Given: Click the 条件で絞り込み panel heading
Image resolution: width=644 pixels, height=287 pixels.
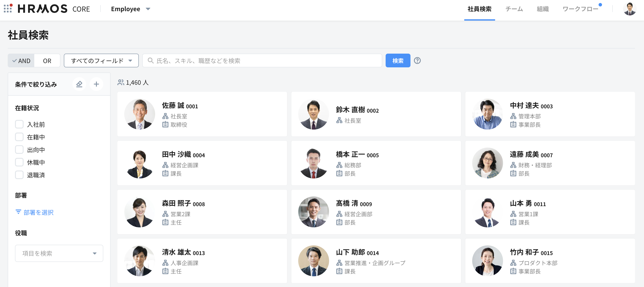Looking at the screenshot, I should click(36, 84).
